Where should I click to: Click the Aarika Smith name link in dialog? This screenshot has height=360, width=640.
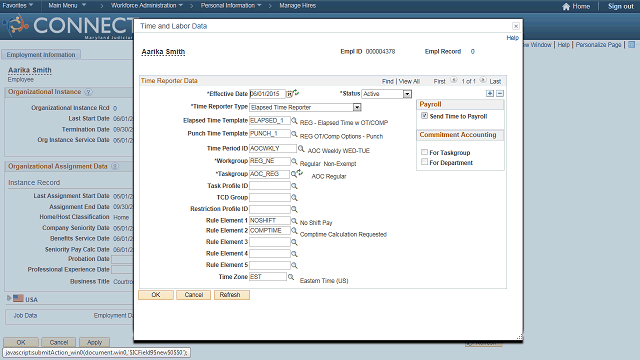[163, 52]
